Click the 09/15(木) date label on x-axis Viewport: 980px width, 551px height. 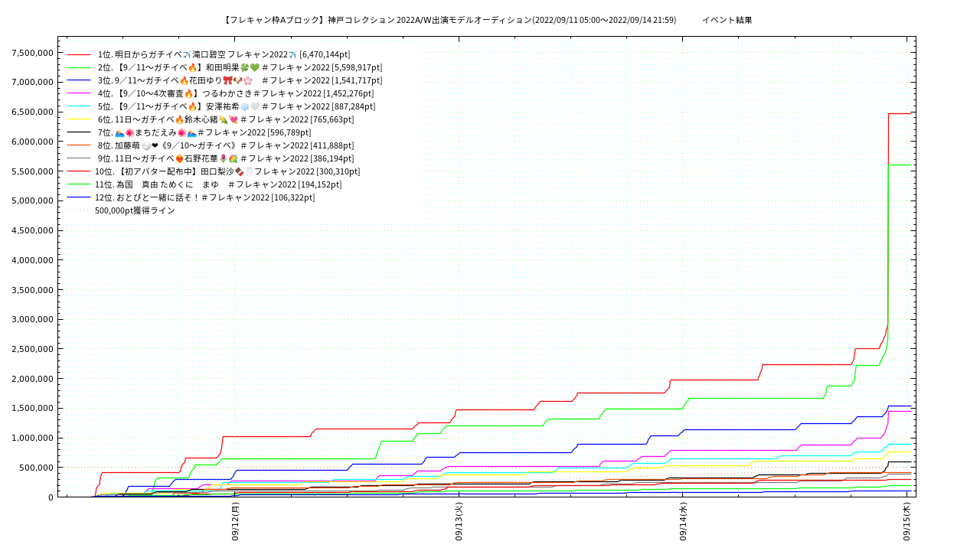pyautogui.click(x=906, y=521)
